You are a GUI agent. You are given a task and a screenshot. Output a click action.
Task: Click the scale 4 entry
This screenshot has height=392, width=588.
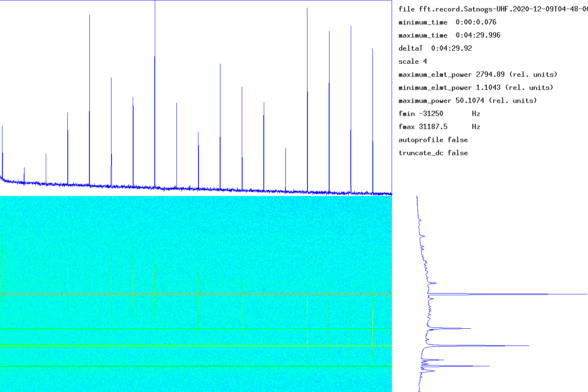413,61
